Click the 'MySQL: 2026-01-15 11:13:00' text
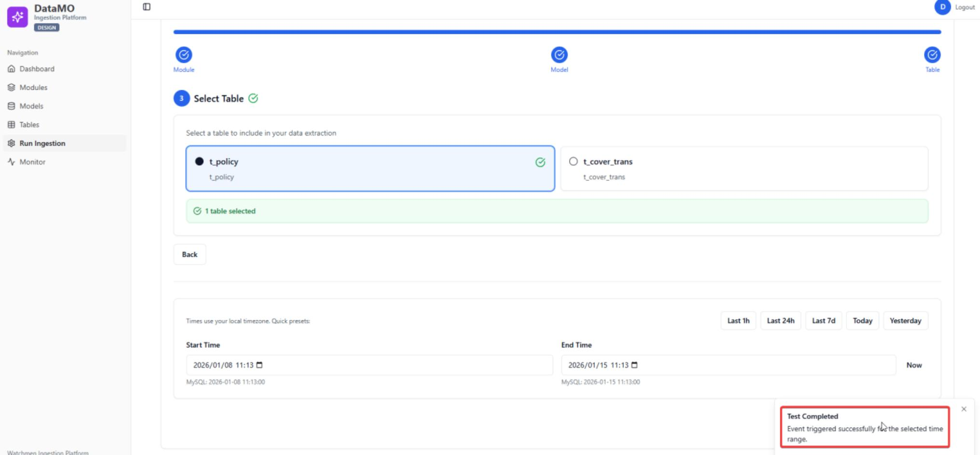Viewport: 980px width, 455px height. (x=600, y=382)
